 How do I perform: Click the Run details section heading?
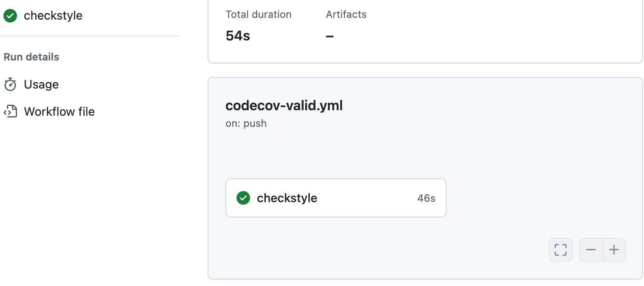coord(31,57)
